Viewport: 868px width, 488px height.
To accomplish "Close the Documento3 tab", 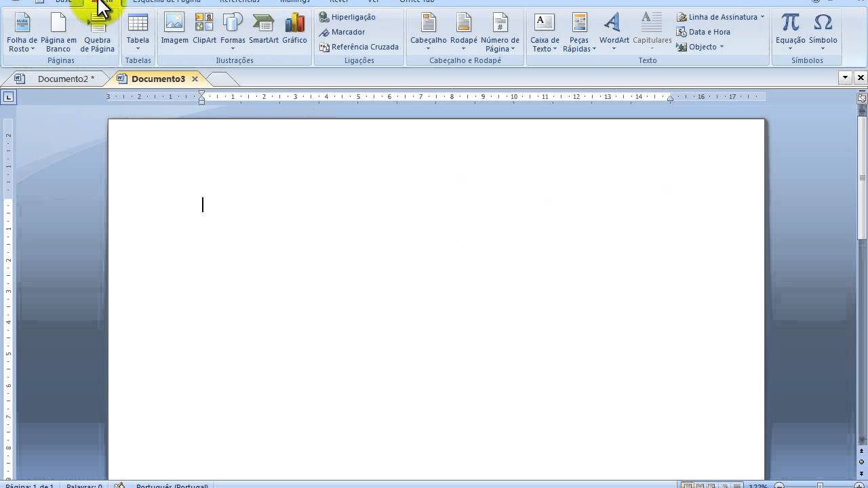I will tap(195, 79).
